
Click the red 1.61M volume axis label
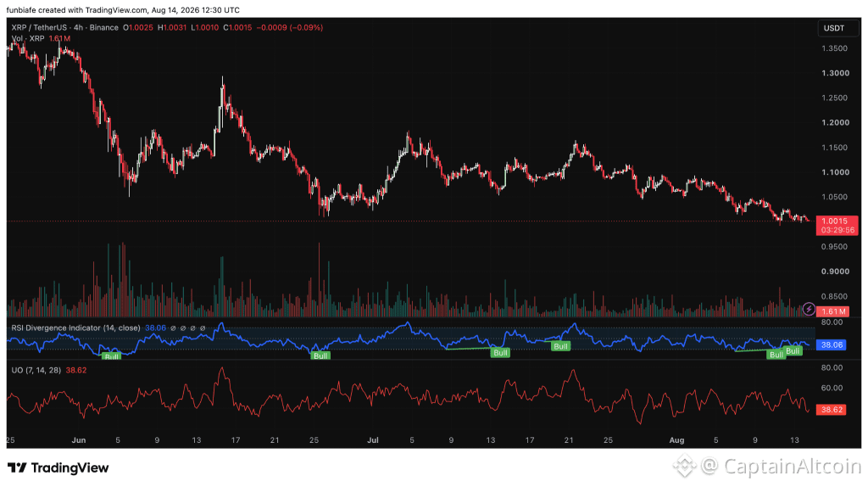[x=832, y=312]
